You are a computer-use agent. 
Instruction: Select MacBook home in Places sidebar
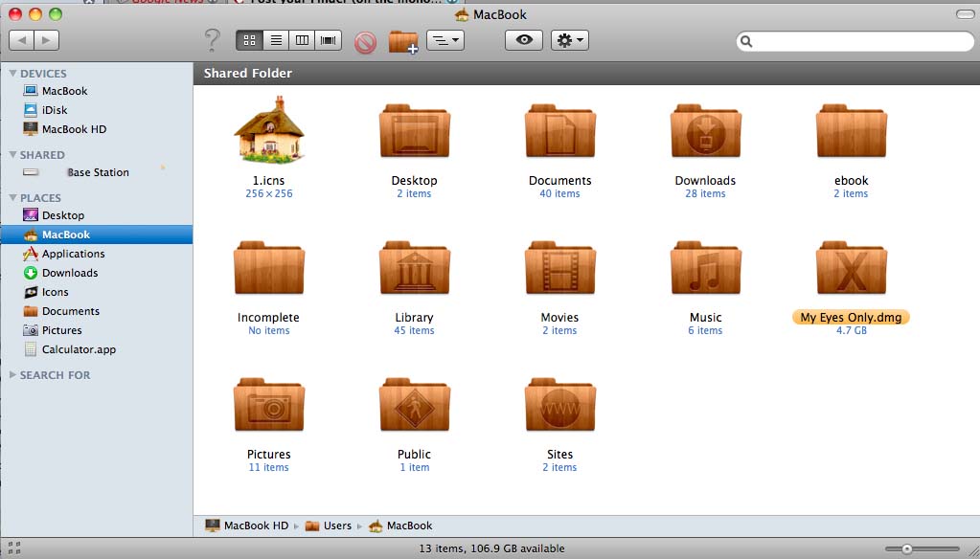click(x=96, y=235)
